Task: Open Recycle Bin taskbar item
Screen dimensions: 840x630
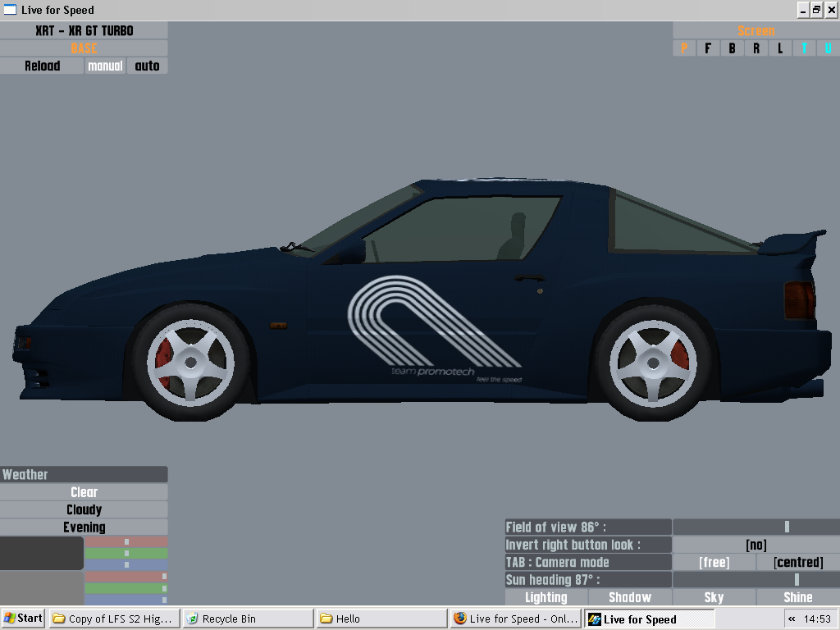Action: pyautogui.click(x=248, y=619)
